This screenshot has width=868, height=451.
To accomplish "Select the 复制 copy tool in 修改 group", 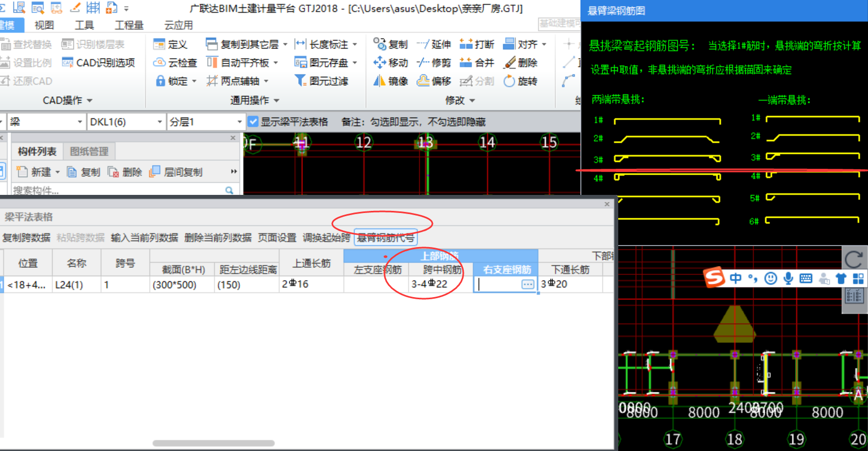I will [x=390, y=44].
